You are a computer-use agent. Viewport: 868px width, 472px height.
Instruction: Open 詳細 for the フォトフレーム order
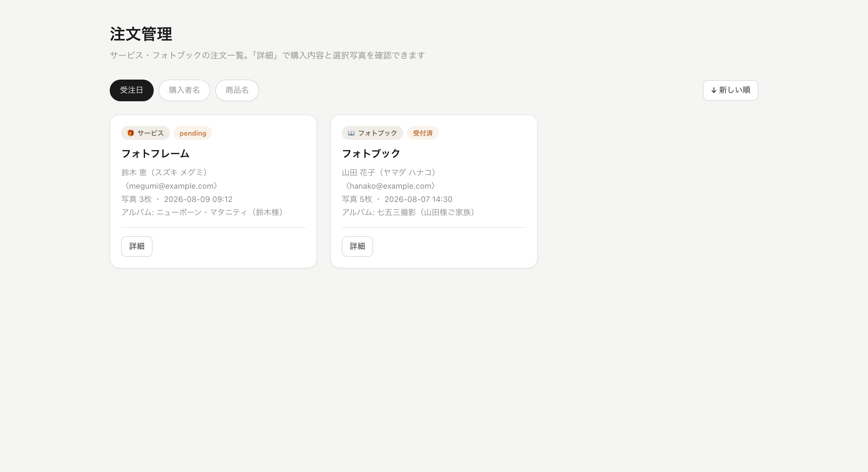137,246
